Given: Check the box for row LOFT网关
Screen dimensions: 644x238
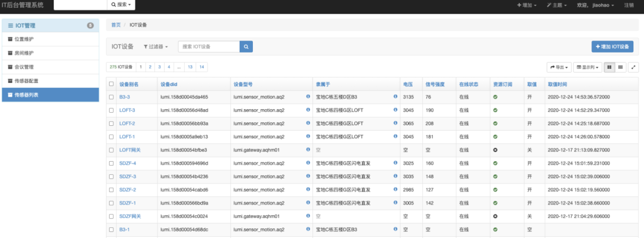Looking at the screenshot, I should (112, 150).
